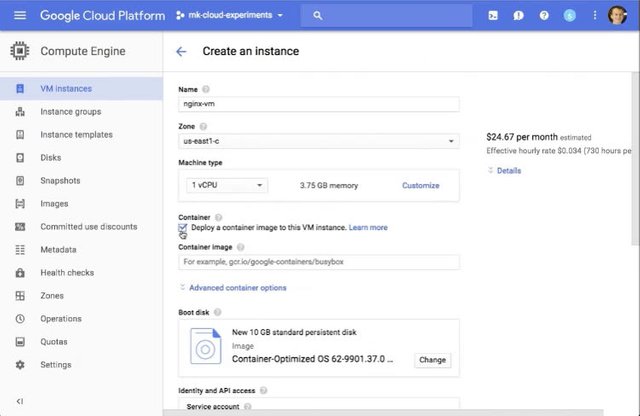
Task: Click the Name input field
Action: (x=318, y=104)
